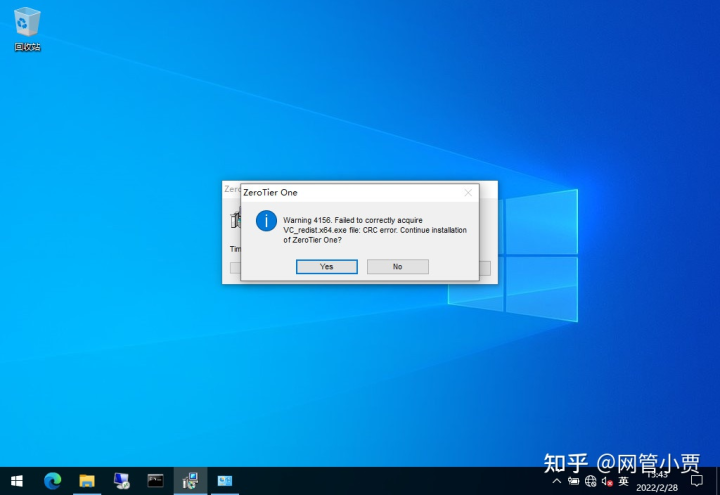This screenshot has width=720, height=495.
Task: Click the muted volume tray icon
Action: (607, 481)
